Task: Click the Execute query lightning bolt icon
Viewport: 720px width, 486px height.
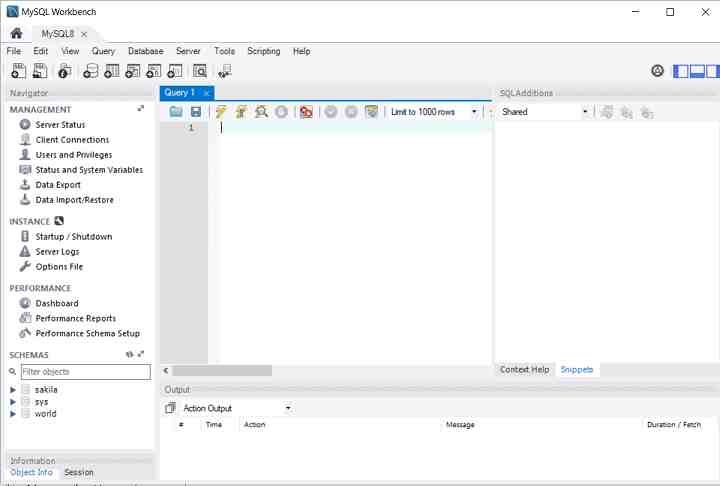Action: (x=220, y=112)
